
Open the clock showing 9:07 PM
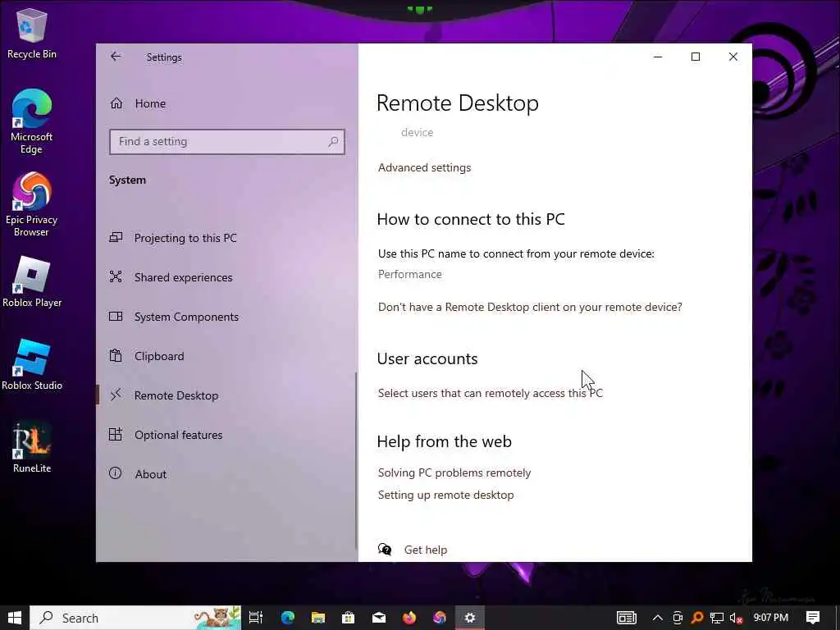[x=771, y=618]
